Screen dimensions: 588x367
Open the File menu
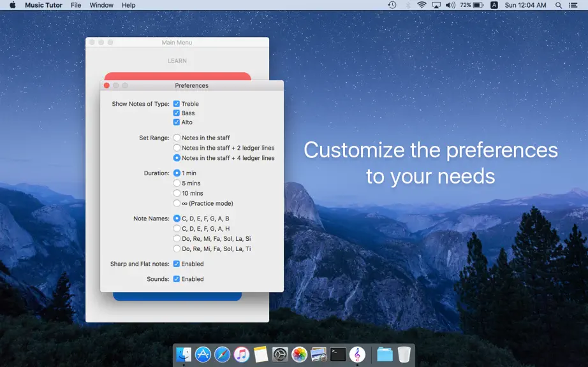click(76, 5)
